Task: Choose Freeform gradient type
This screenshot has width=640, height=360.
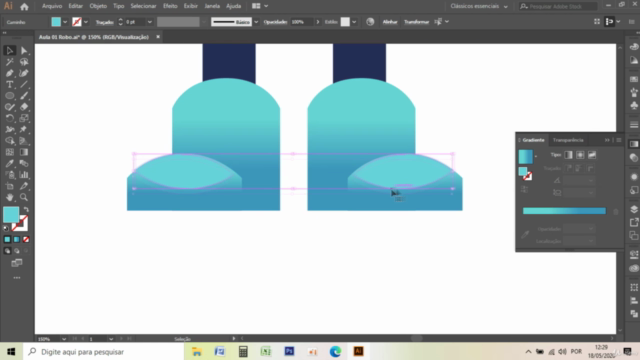Action: (x=592, y=155)
